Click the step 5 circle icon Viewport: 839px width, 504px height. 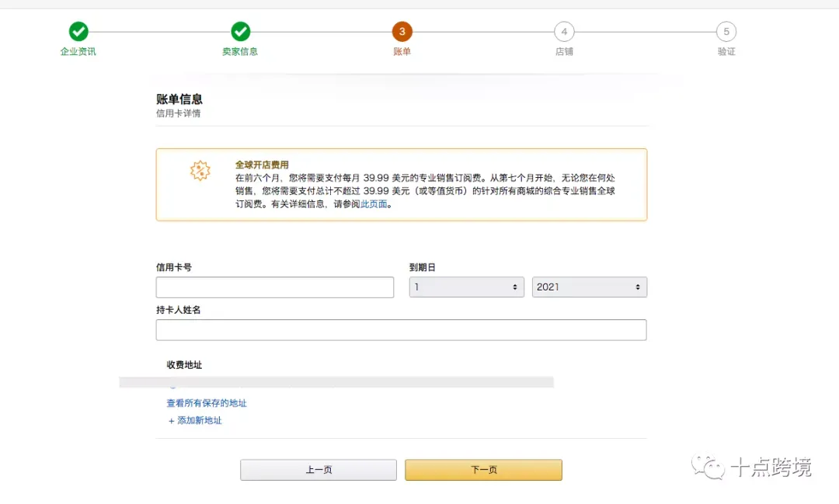(726, 32)
